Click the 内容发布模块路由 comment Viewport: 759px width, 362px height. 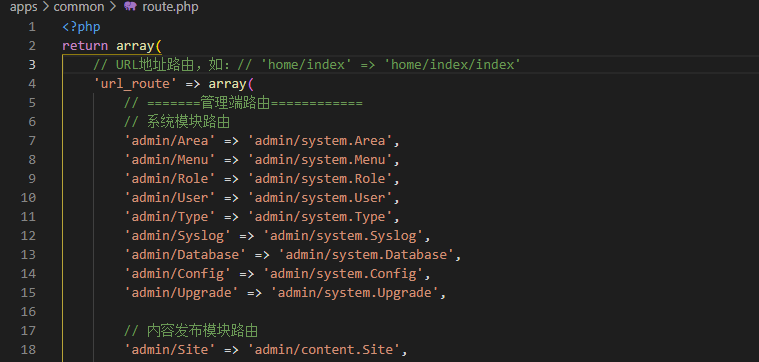(x=191, y=331)
